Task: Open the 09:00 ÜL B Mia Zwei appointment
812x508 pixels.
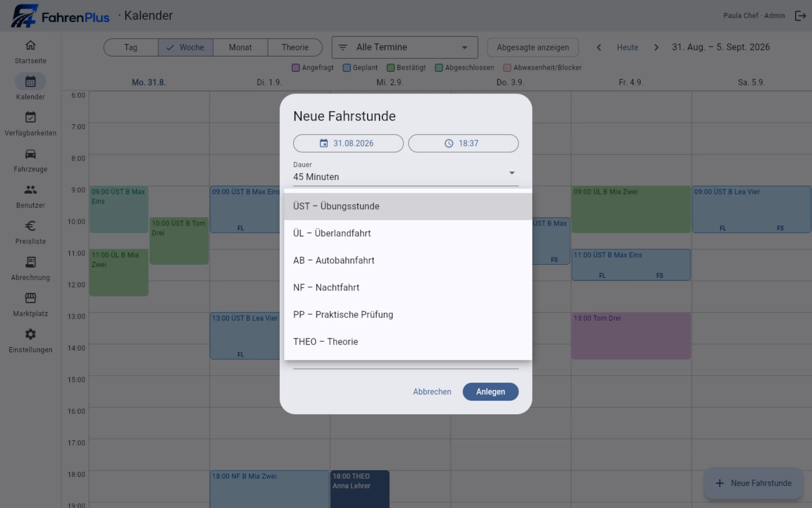Action: (x=631, y=209)
